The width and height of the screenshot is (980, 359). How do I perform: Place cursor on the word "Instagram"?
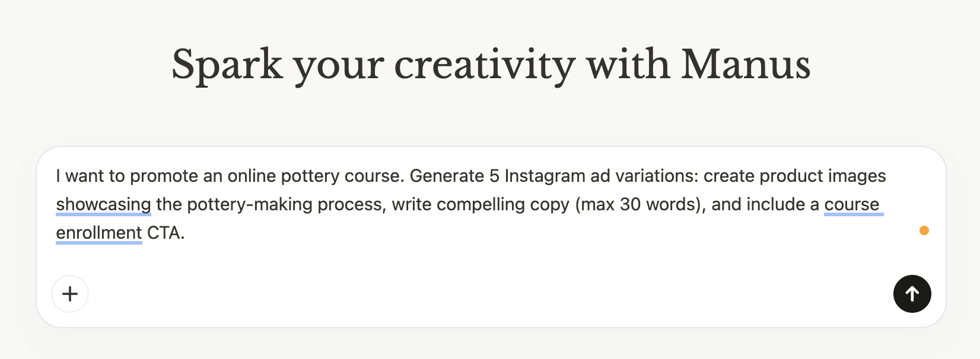coord(544,176)
